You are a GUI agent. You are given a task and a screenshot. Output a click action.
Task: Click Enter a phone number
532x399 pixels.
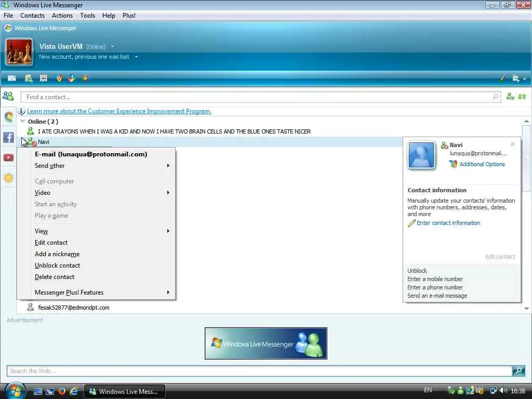click(435, 287)
